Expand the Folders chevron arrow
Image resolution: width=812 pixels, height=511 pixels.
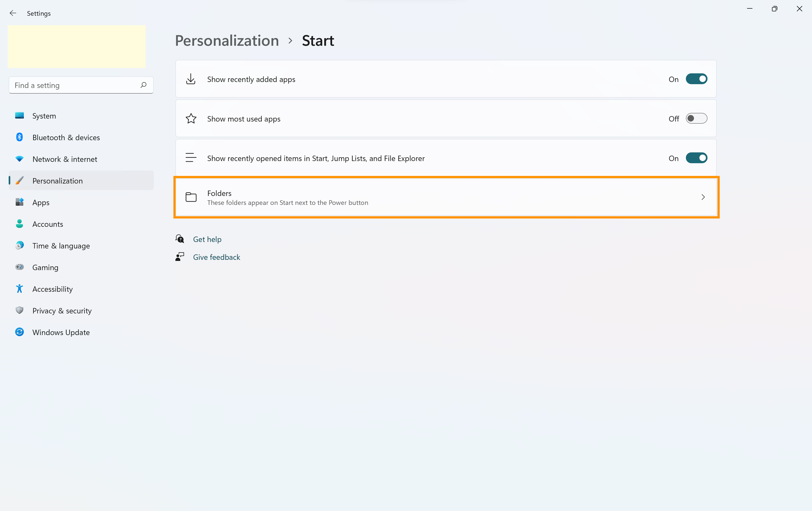click(703, 197)
